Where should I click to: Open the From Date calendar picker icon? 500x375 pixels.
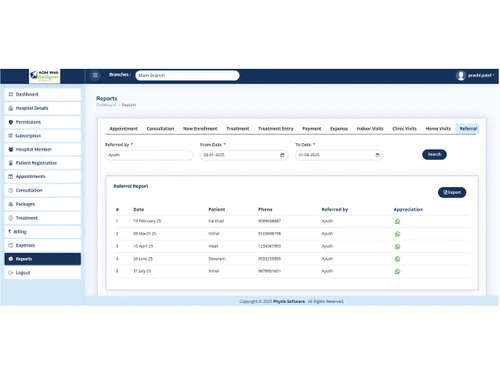tap(282, 155)
